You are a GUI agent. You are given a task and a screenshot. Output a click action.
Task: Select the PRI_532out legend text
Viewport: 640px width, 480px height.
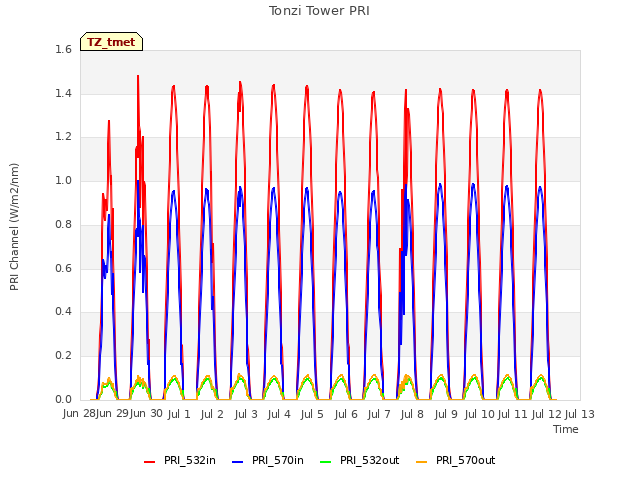click(x=370, y=460)
